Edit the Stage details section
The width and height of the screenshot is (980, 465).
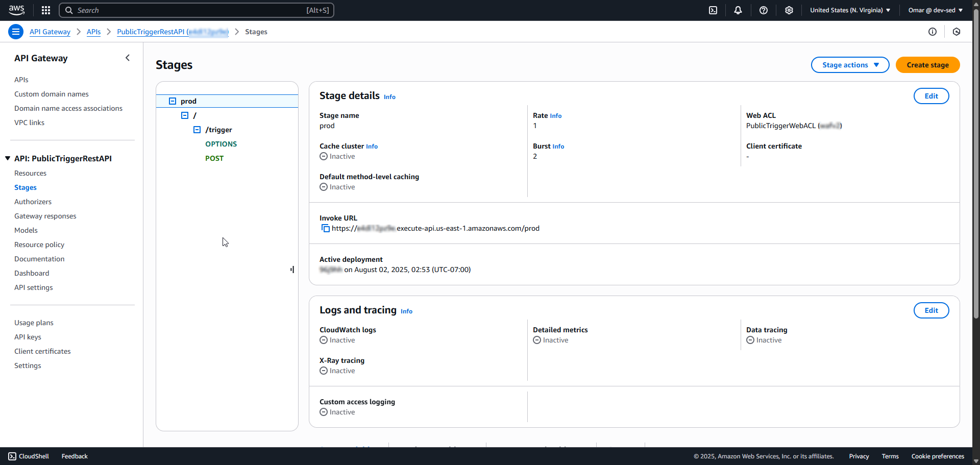(x=931, y=96)
